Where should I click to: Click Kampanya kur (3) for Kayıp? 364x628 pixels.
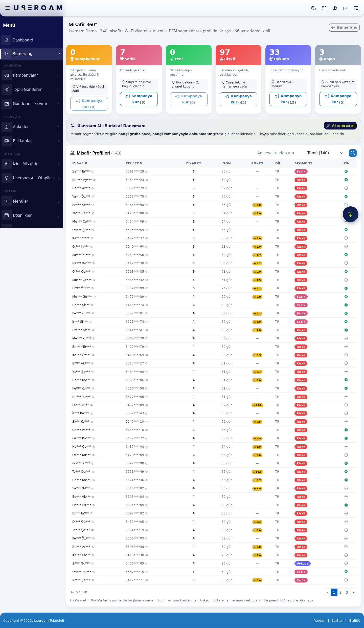point(338,99)
